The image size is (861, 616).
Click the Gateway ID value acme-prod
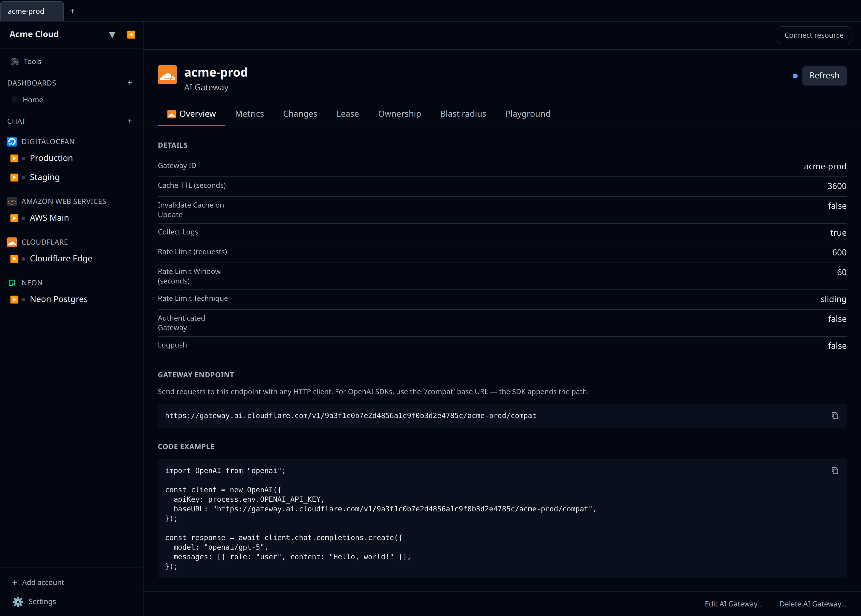click(x=825, y=167)
